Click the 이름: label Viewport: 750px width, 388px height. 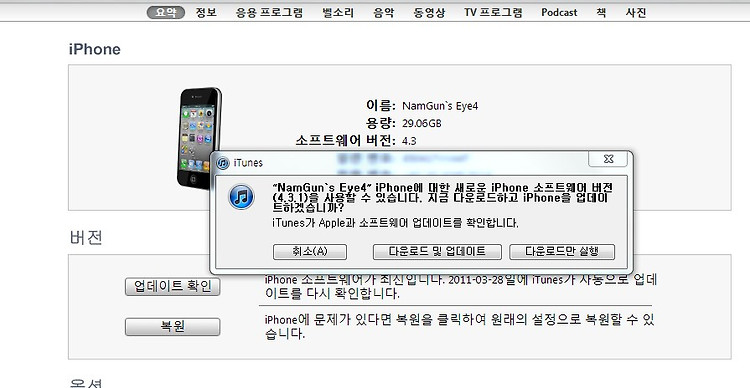tap(381, 106)
